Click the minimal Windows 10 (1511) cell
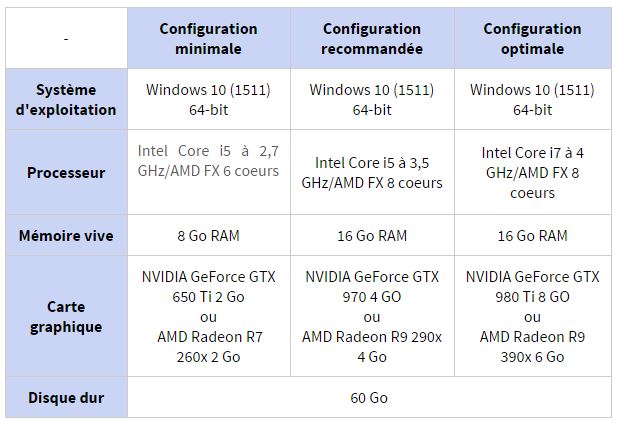The width and height of the screenshot is (618, 422). point(209,99)
